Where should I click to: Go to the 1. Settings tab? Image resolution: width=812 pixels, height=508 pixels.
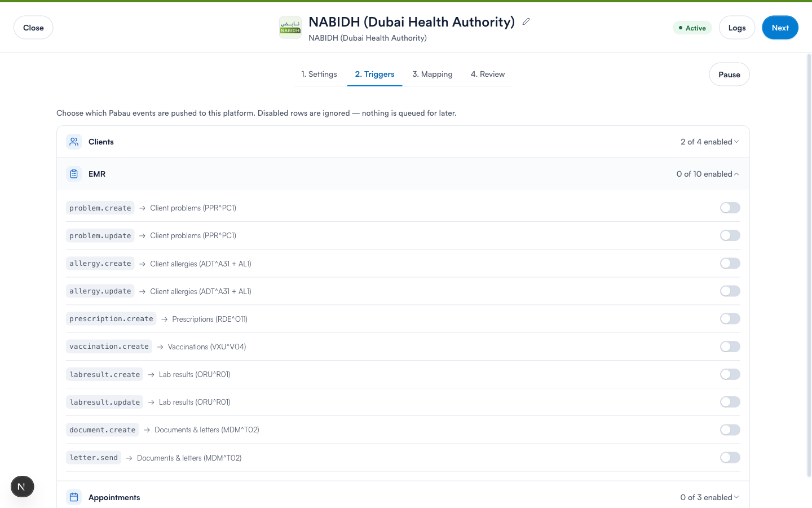point(319,74)
